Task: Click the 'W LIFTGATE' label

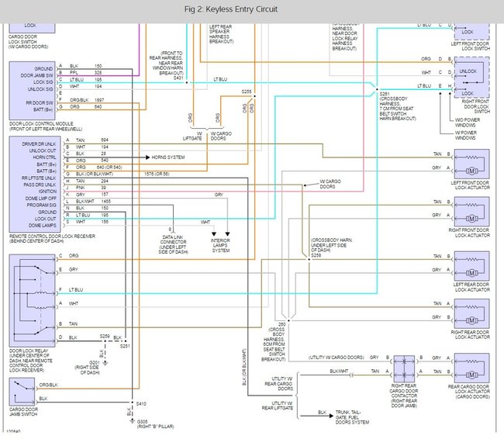Action: [x=192, y=136]
